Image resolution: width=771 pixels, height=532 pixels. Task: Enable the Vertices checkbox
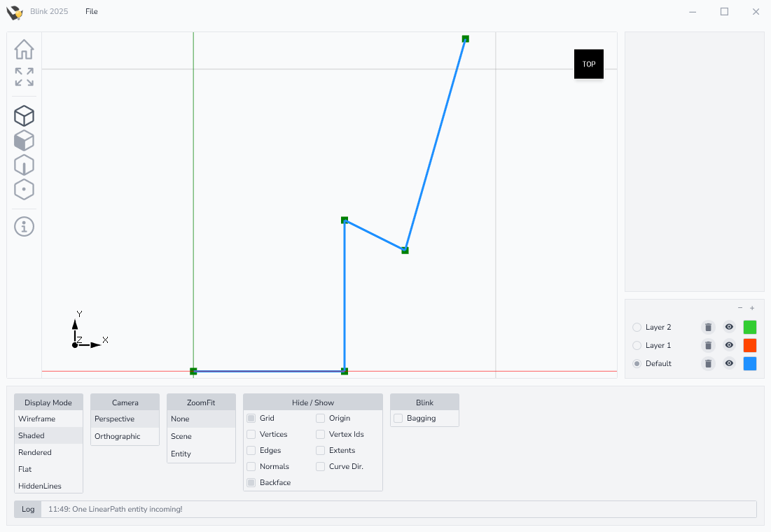251,434
